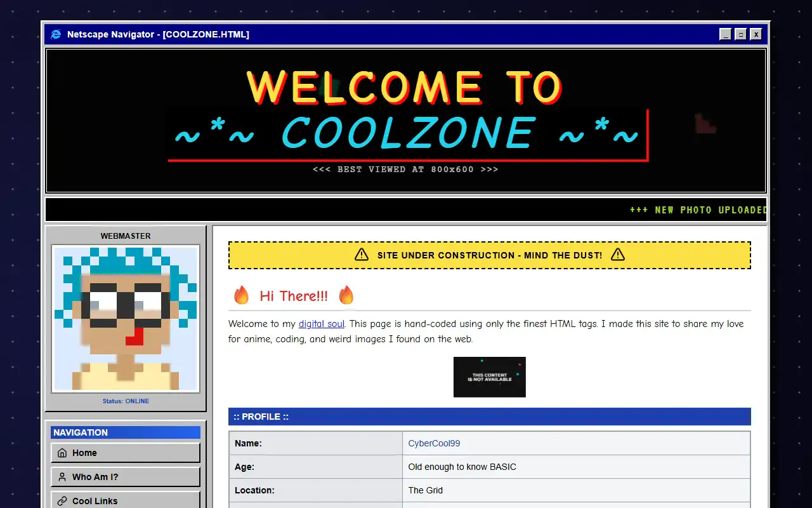
Task: Follow the digital soul hyperlink
Action: (x=322, y=324)
